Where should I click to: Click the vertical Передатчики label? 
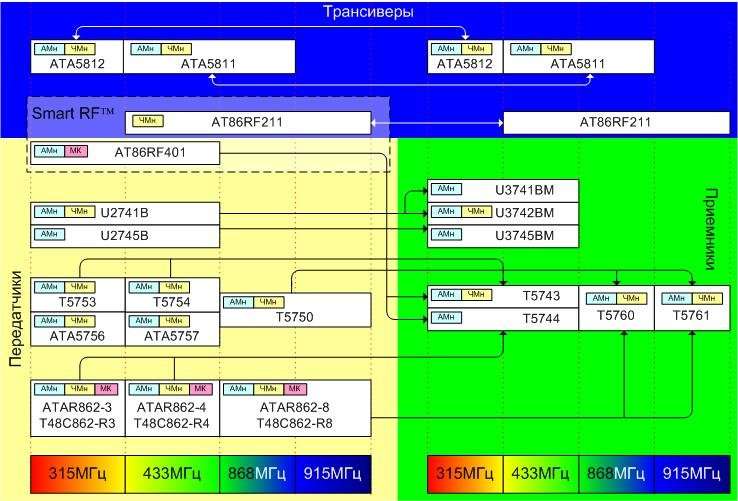(16, 319)
